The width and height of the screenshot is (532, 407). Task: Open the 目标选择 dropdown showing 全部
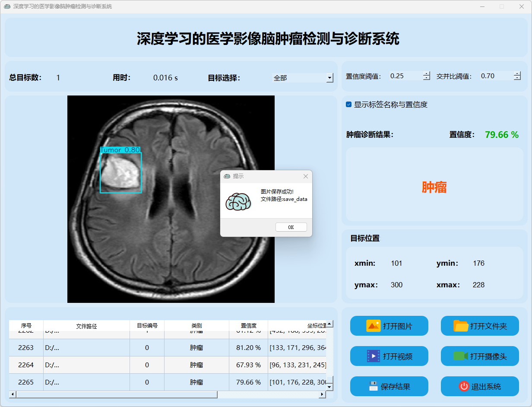coord(329,78)
